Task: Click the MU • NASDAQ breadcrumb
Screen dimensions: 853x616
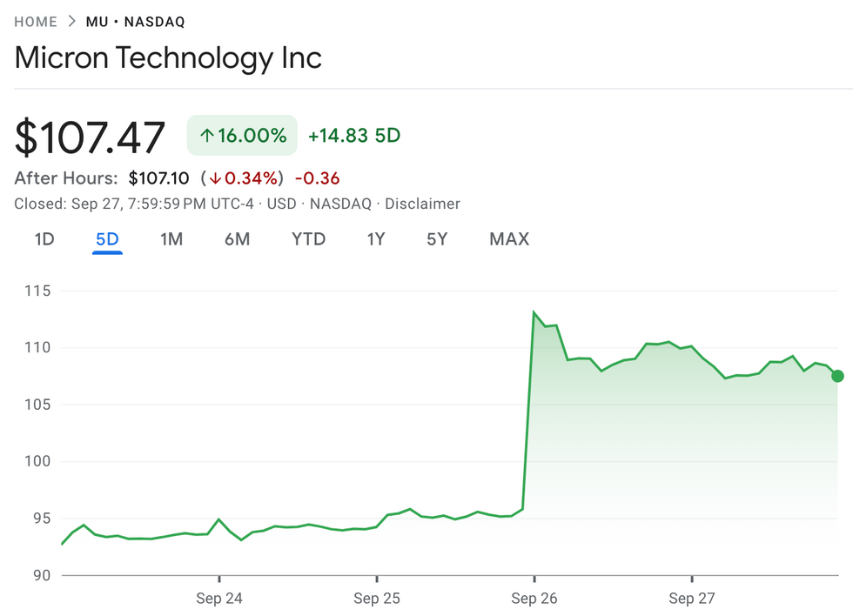Action: point(135,22)
